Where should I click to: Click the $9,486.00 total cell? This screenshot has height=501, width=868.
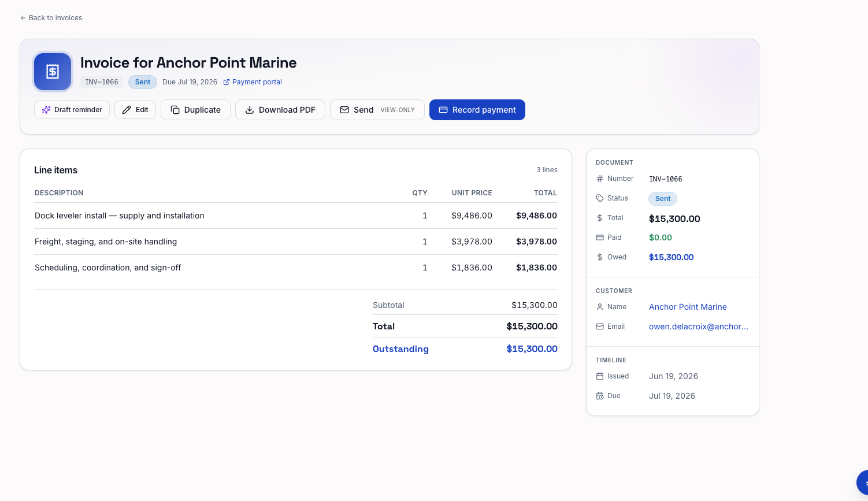[x=536, y=216]
